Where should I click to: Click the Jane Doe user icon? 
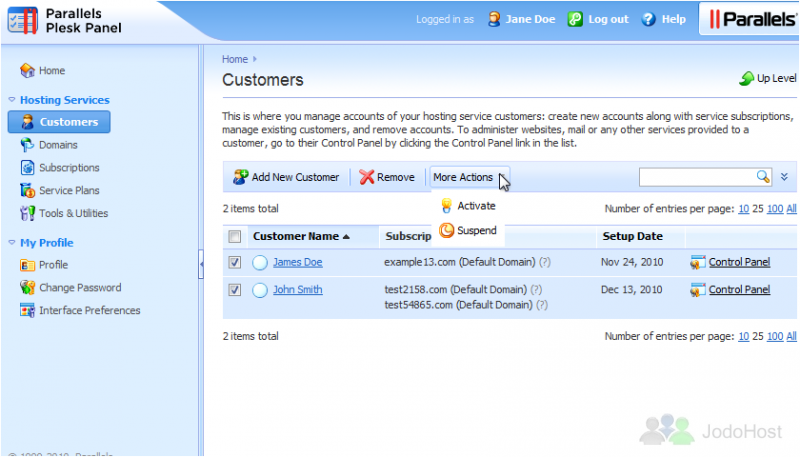[494, 19]
